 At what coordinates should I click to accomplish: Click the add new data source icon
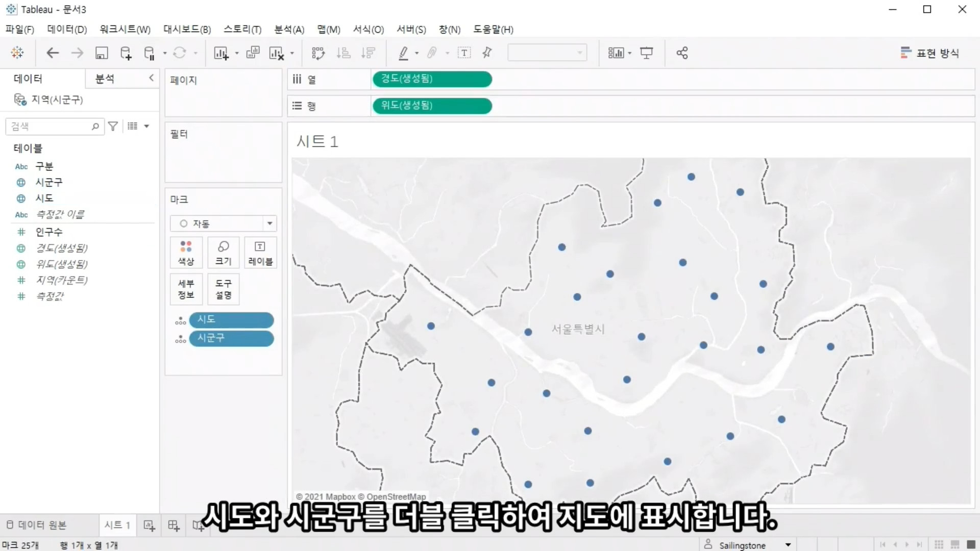126,53
